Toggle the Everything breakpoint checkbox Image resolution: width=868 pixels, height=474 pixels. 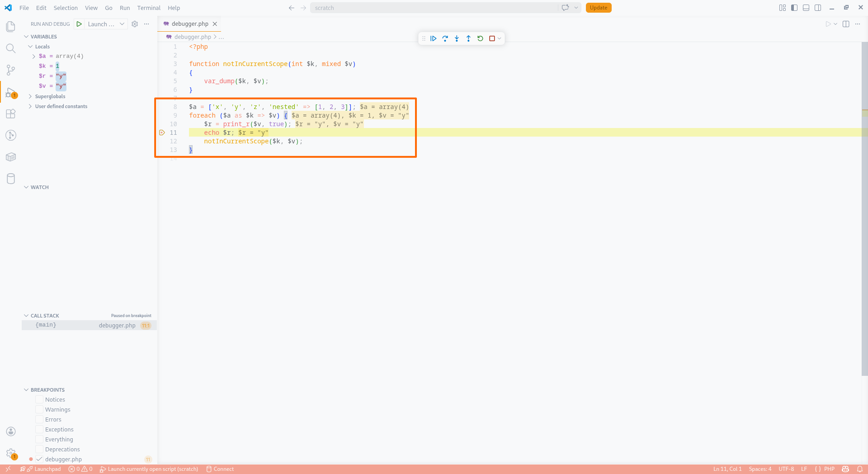click(39, 439)
